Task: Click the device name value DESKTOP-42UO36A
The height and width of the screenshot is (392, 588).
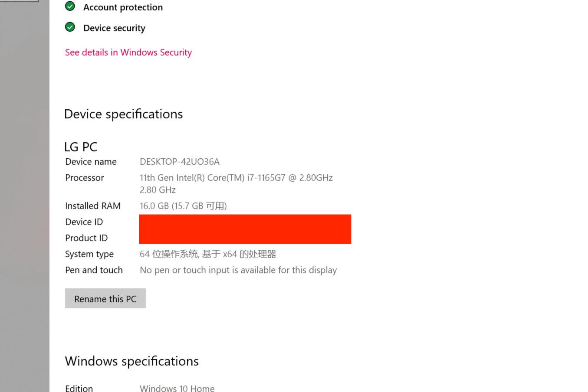Action: 179,162
